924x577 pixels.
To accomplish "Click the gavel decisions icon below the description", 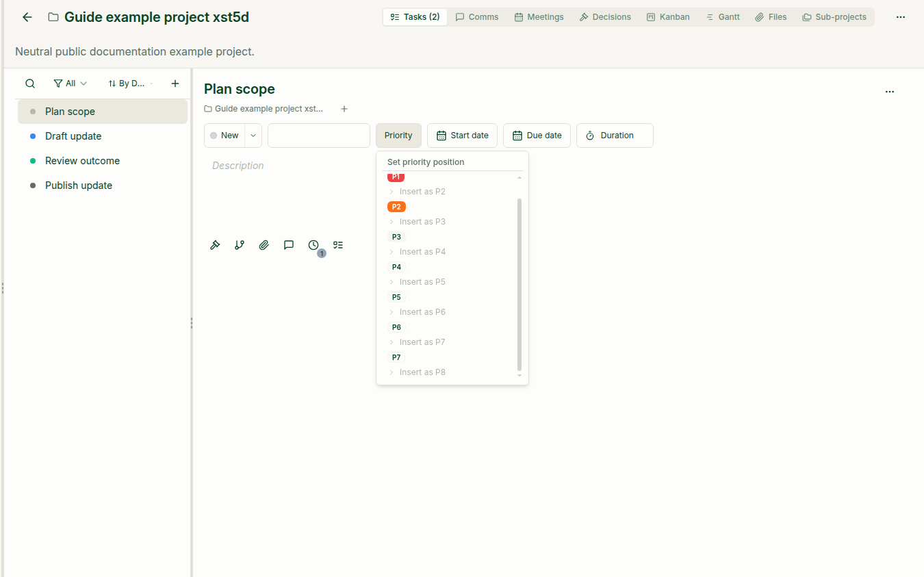I will pyautogui.click(x=215, y=245).
